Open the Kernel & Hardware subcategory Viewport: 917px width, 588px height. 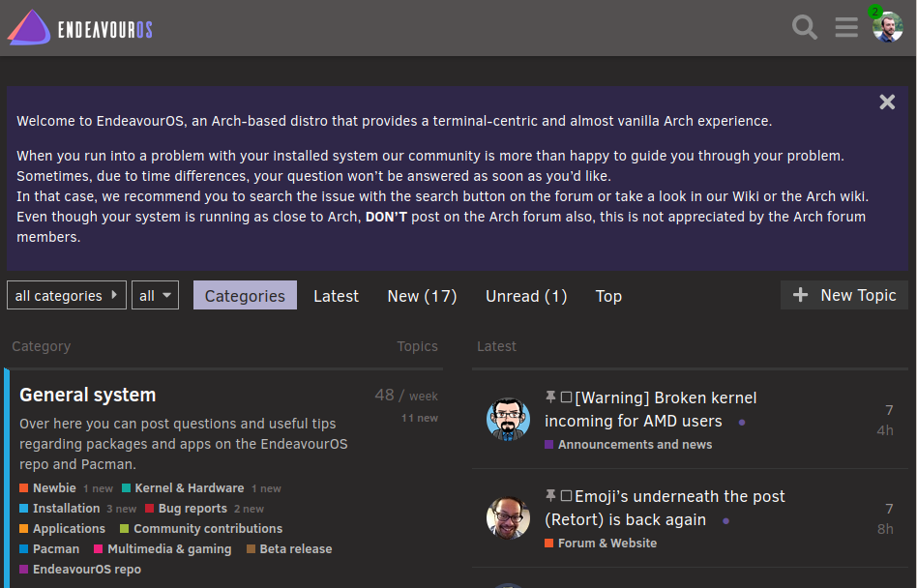[x=183, y=488]
